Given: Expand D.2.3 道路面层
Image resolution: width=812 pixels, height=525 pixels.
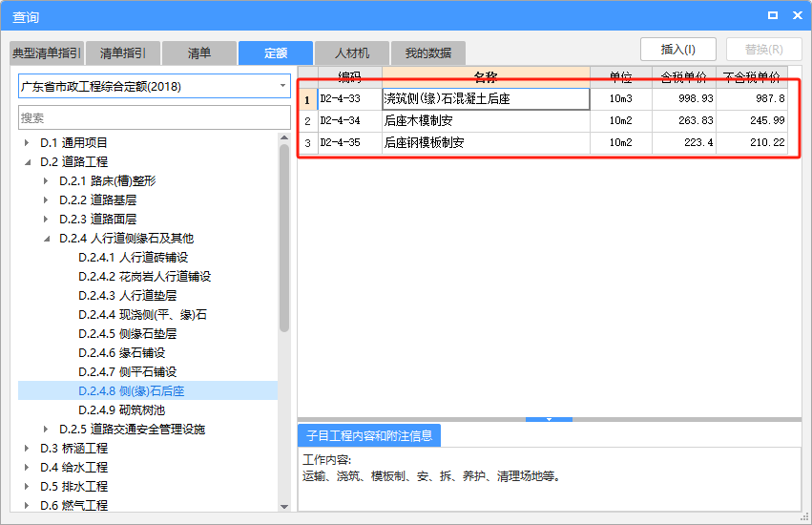Looking at the screenshot, I should click(x=46, y=220).
